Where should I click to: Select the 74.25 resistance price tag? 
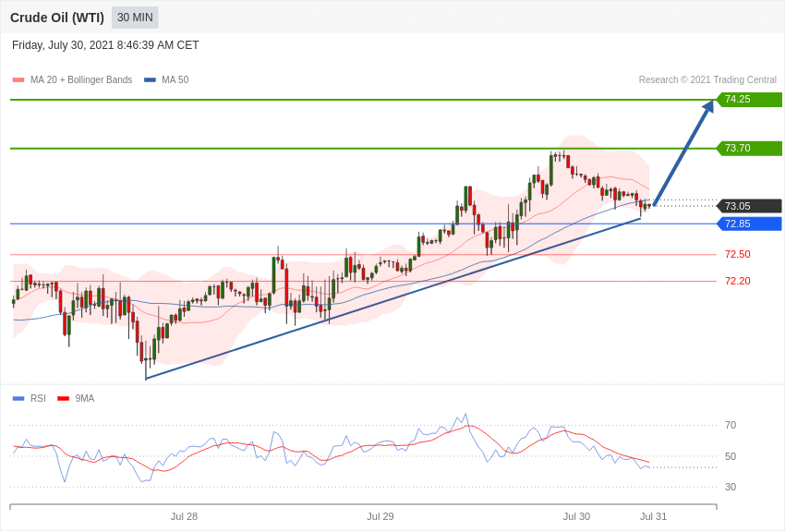click(x=750, y=99)
